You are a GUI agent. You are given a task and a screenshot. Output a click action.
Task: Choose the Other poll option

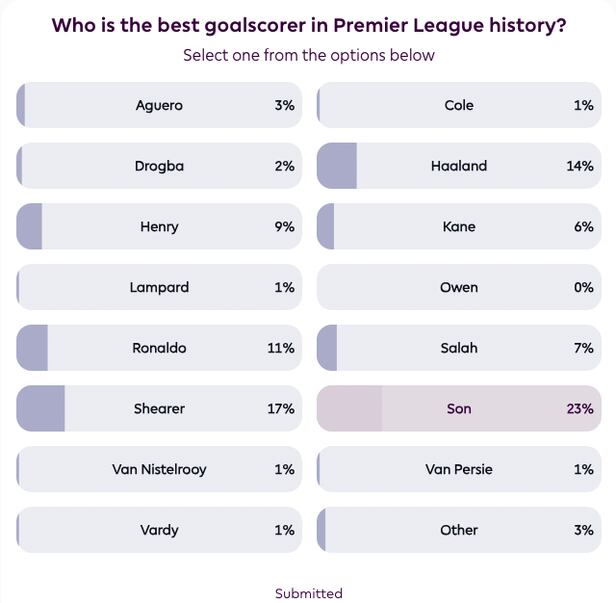tap(459, 530)
